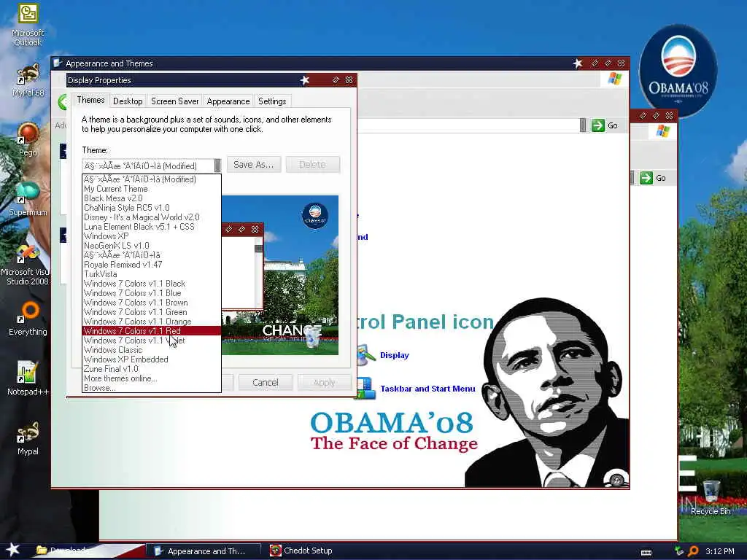
Task: Select Royale Remixed v1.47 theme
Action: [152, 264]
